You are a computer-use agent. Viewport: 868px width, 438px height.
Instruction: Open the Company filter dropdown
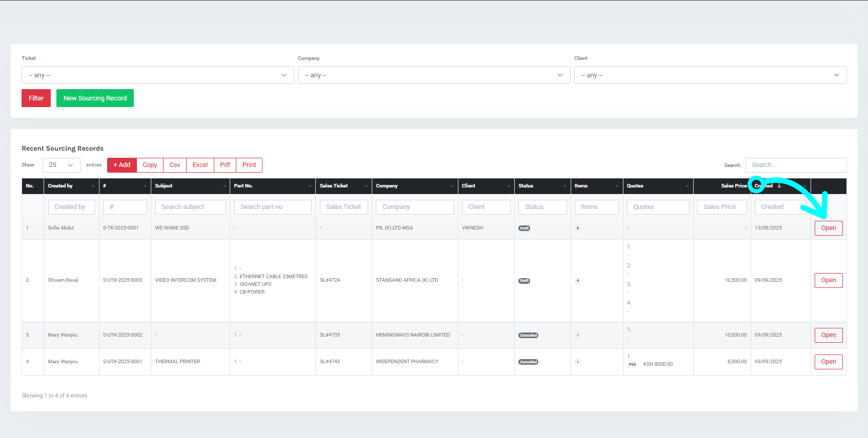[434, 75]
